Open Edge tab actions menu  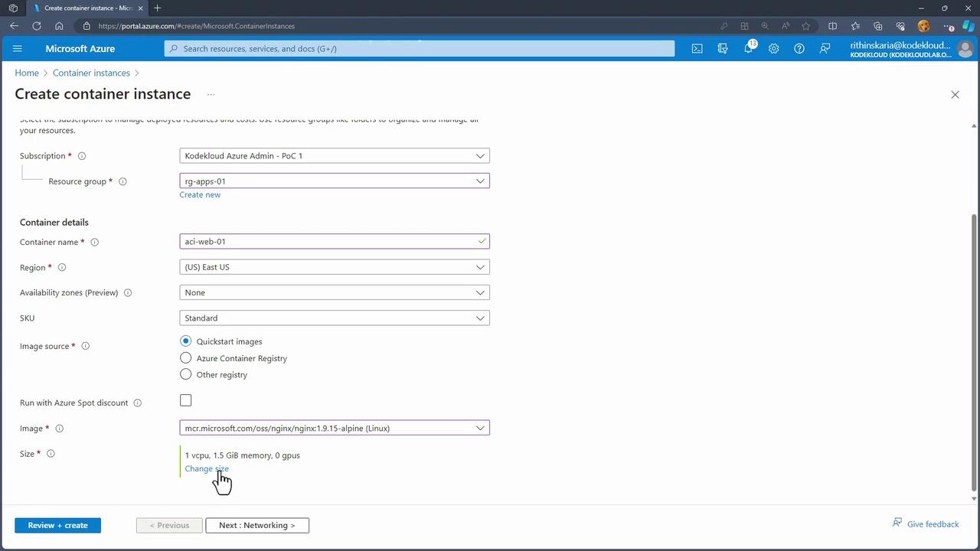pos(13,8)
